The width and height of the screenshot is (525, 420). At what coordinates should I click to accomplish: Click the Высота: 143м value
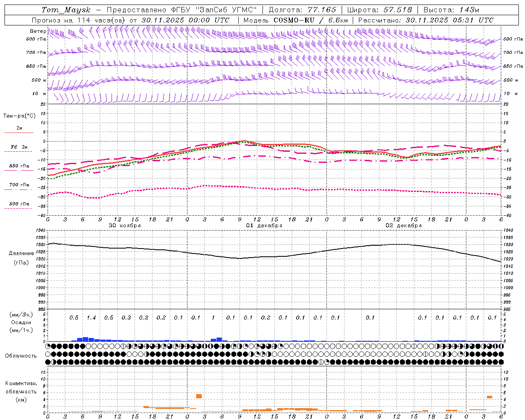click(x=451, y=10)
